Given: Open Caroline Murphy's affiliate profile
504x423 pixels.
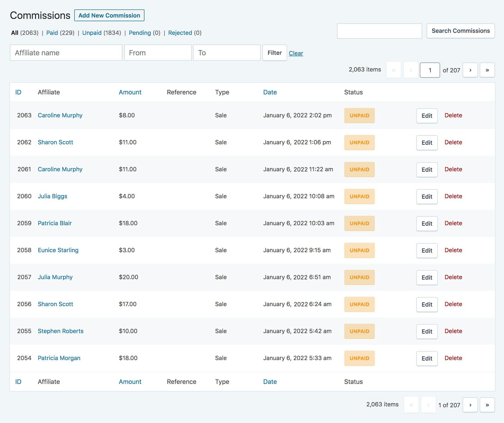Looking at the screenshot, I should point(60,115).
